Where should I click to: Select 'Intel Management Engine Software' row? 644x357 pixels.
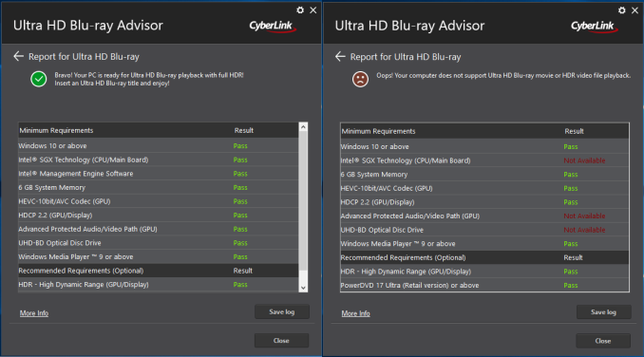(158, 174)
